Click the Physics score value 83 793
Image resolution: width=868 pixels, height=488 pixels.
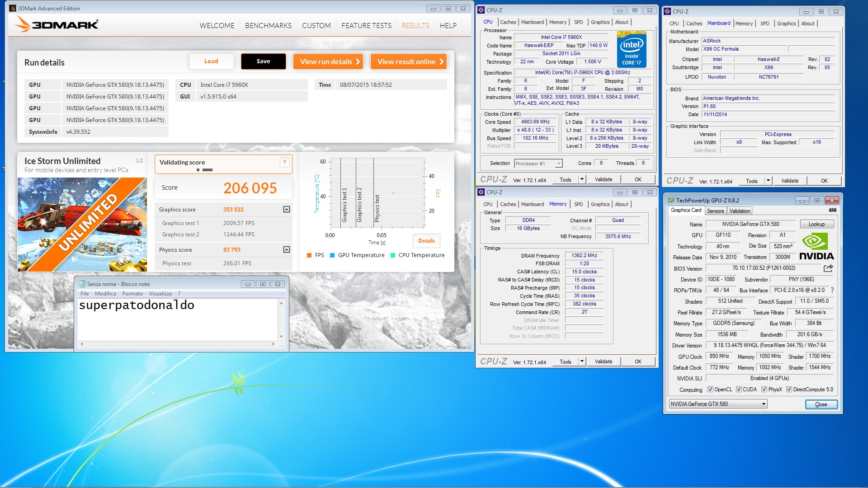231,250
